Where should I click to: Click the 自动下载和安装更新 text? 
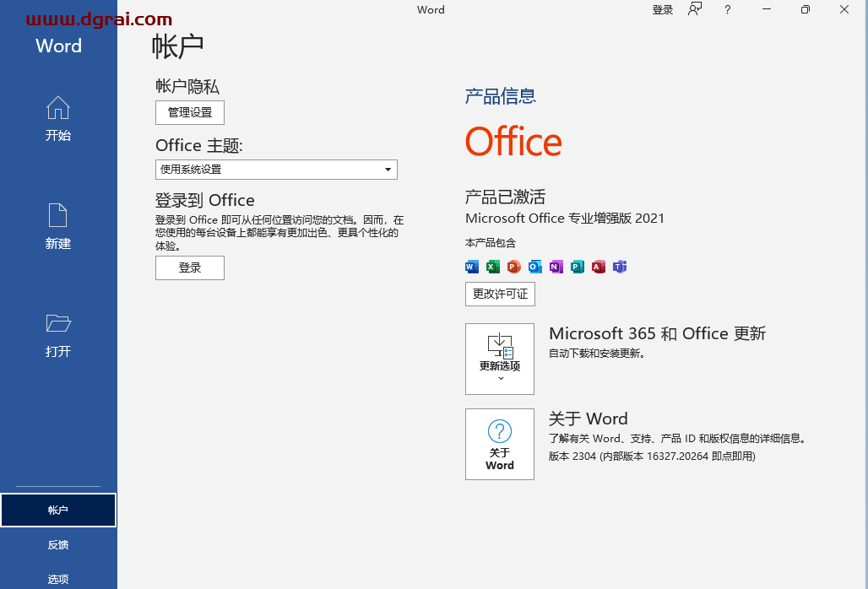[x=597, y=353]
